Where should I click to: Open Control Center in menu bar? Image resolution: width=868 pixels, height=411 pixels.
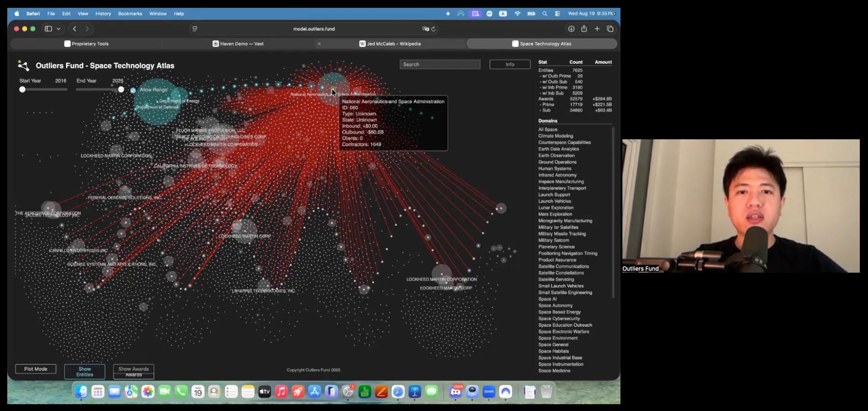[557, 14]
